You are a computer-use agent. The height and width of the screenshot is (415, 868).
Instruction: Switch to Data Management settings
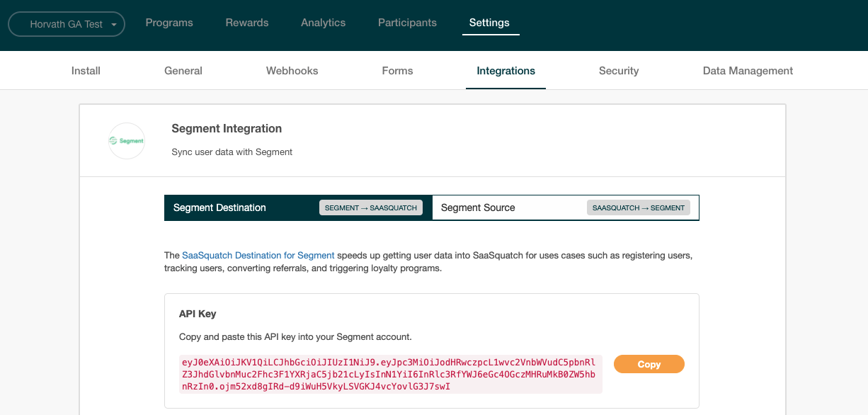coord(748,70)
